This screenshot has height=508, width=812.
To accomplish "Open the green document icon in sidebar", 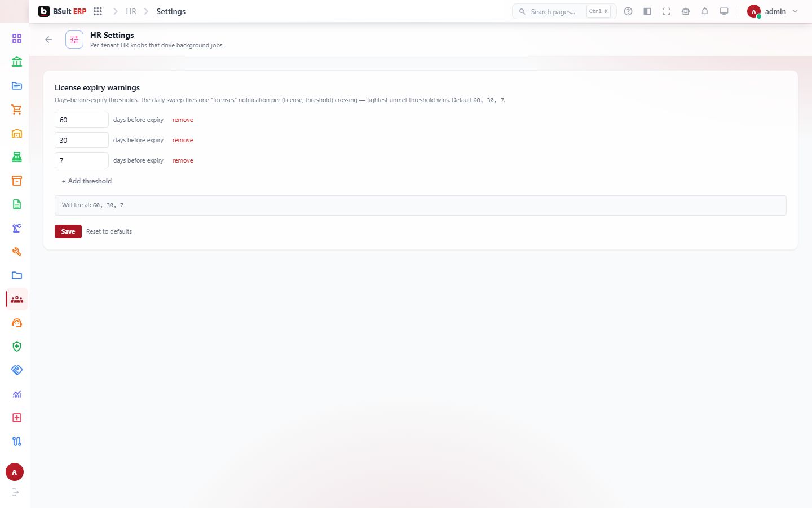I will (17, 204).
